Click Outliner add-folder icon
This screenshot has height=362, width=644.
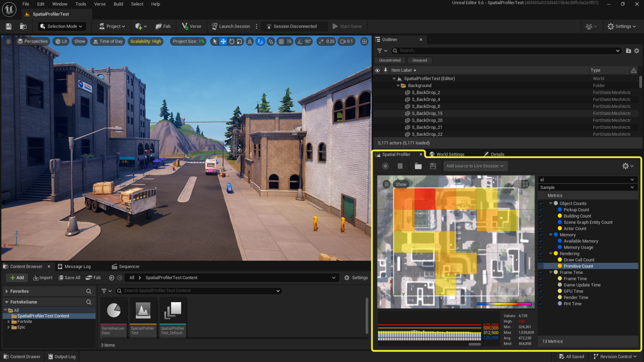point(628,51)
